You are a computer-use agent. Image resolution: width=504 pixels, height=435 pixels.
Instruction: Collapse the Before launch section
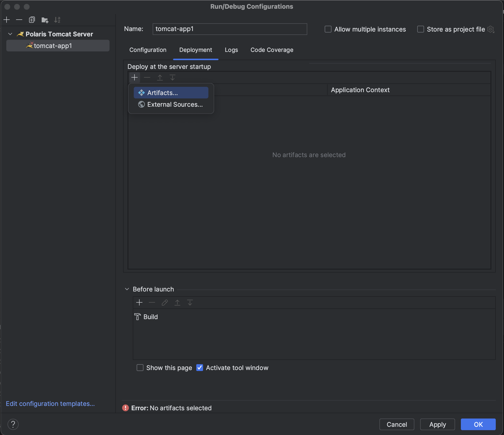tap(127, 289)
